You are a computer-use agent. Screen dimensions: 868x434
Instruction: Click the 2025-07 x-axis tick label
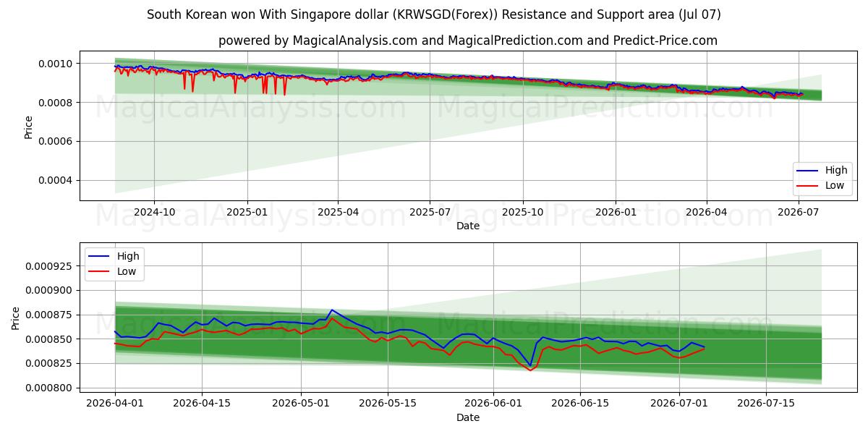click(430, 213)
